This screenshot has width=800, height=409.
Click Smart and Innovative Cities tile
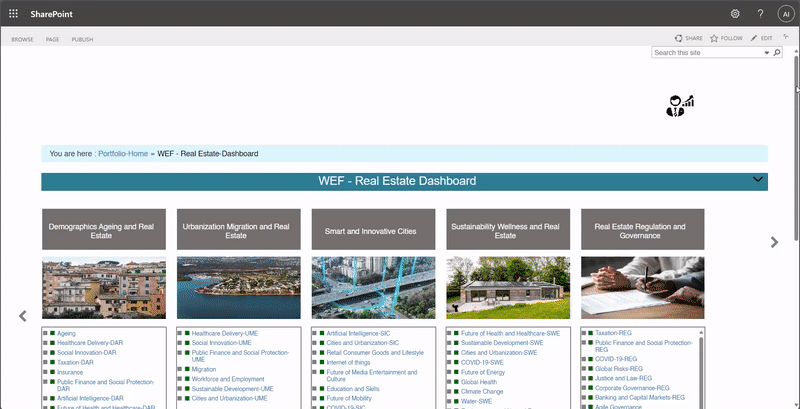tap(373, 229)
